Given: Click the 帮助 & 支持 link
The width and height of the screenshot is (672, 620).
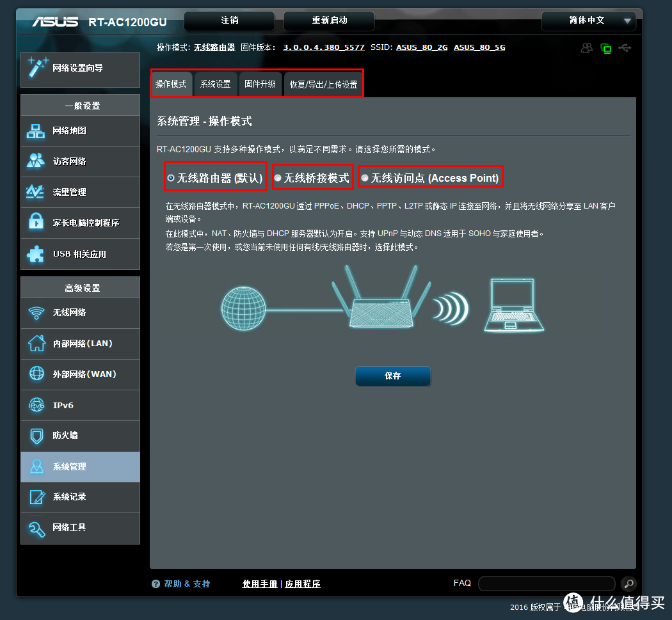Looking at the screenshot, I should click(x=187, y=584).
